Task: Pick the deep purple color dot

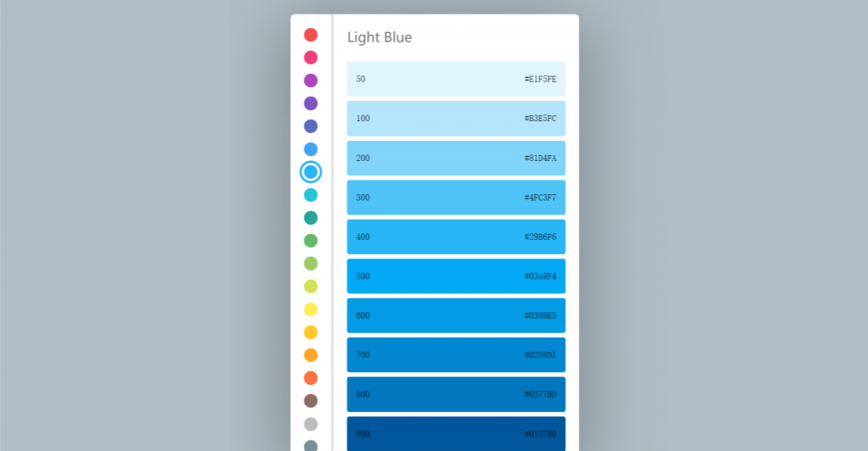Action: pos(311,103)
